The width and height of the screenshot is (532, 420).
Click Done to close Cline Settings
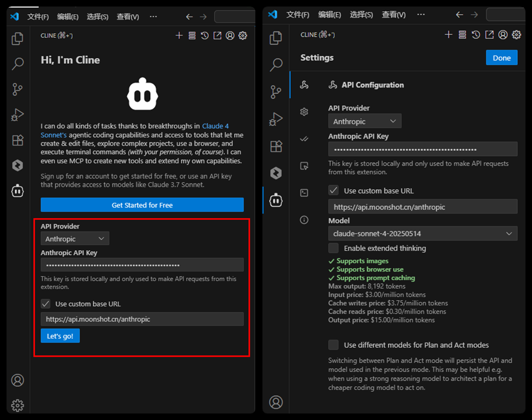[501, 58]
